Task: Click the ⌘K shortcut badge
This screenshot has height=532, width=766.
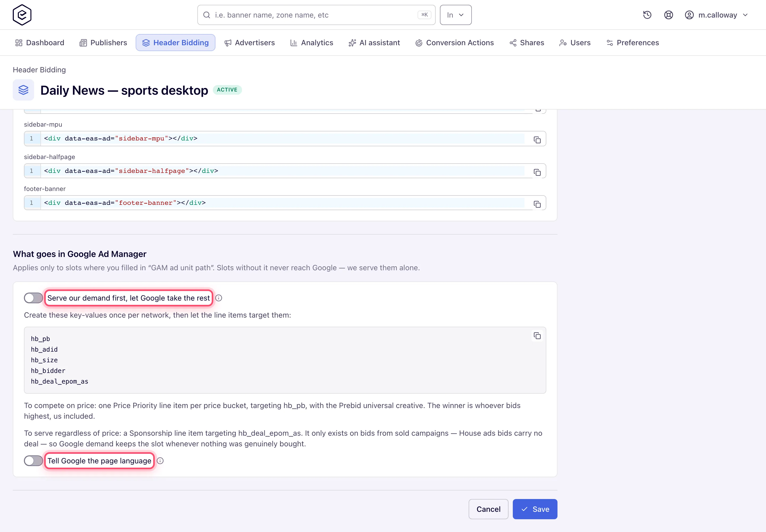Action: pos(424,15)
